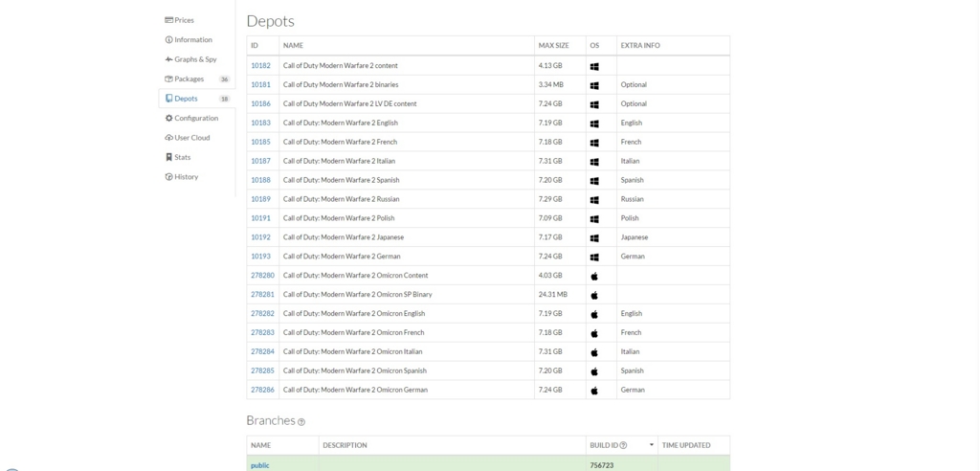This screenshot has height=471, width=980.
Task: Sort branches by Build ID arrow
Action: click(x=651, y=445)
